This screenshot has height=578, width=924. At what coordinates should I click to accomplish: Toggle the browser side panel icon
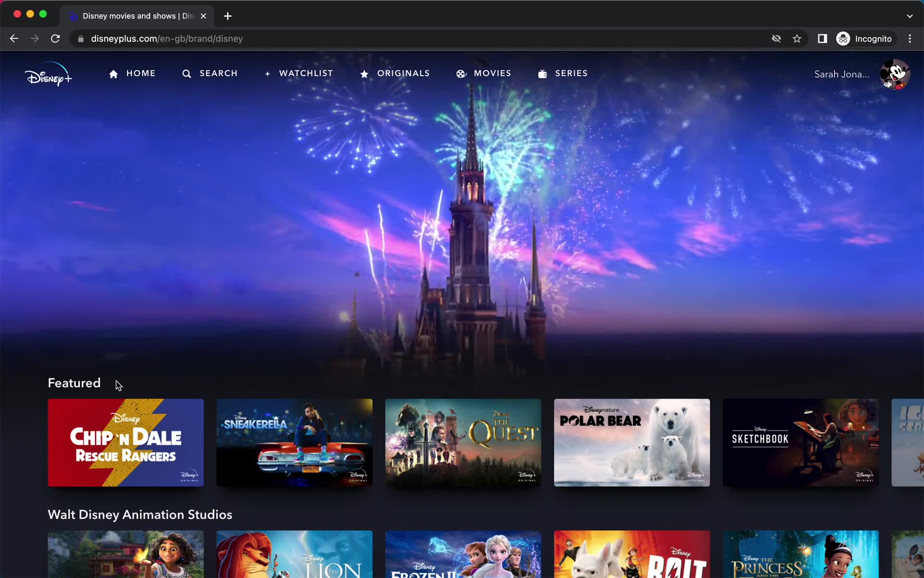click(822, 39)
